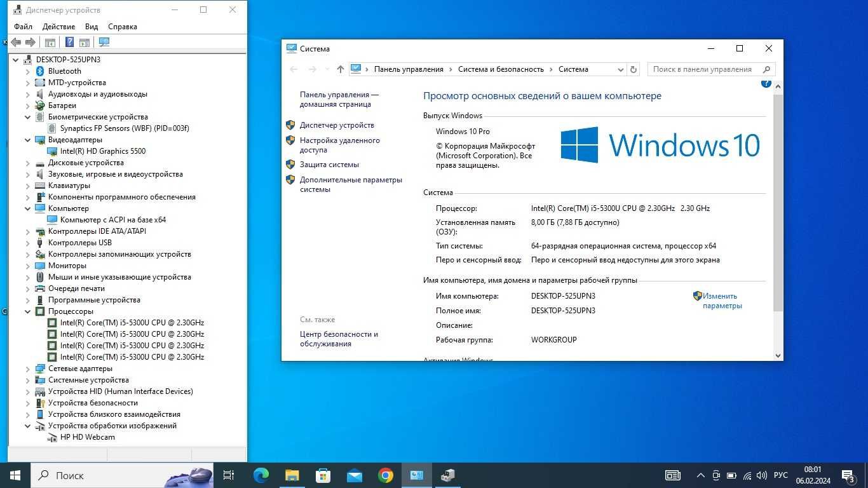Open the volume speaker tray icon
Image resolution: width=868 pixels, height=488 pixels.
point(762,475)
